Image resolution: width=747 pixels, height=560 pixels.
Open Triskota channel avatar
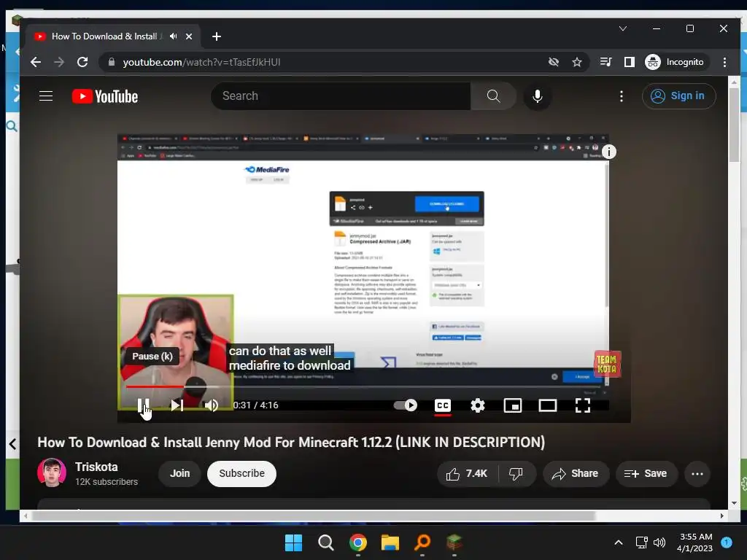click(x=52, y=472)
